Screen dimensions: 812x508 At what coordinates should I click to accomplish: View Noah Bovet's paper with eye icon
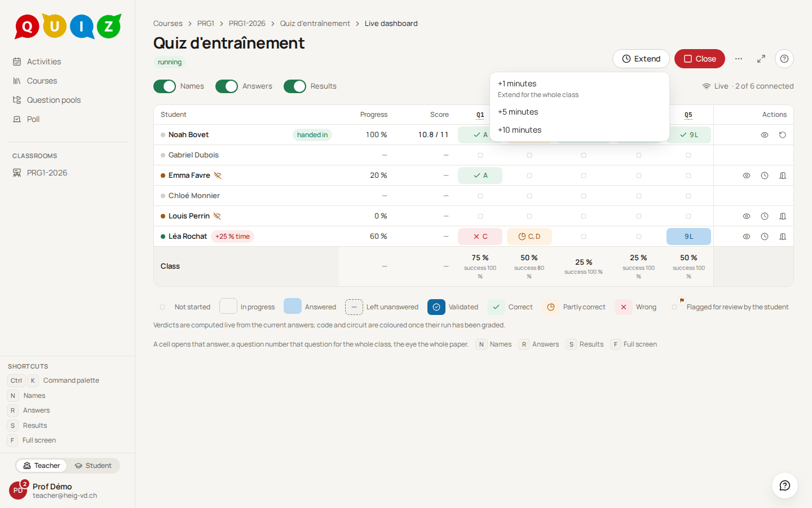click(x=765, y=135)
